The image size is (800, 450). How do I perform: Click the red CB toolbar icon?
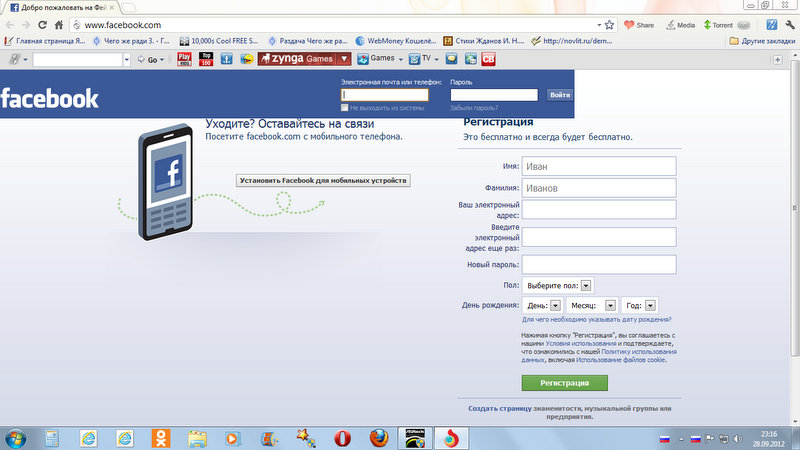[x=488, y=59]
